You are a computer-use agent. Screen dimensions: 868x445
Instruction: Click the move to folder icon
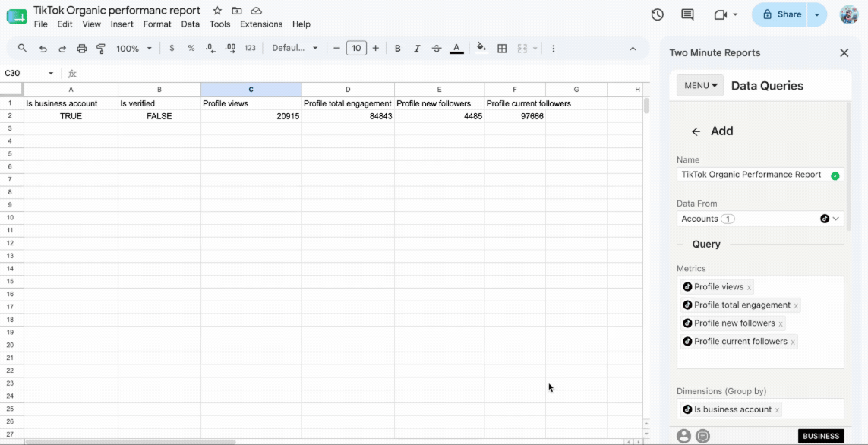[x=237, y=11]
